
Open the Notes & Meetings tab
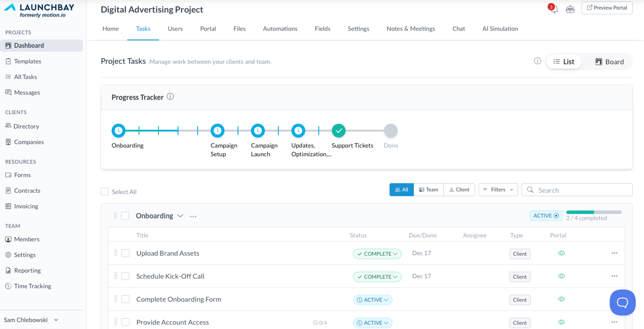[411, 29]
